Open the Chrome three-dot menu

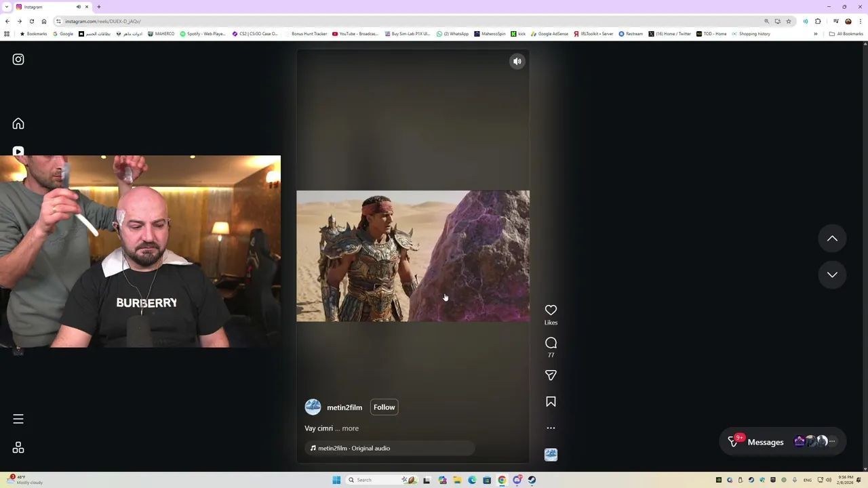pyautogui.click(x=861, y=21)
